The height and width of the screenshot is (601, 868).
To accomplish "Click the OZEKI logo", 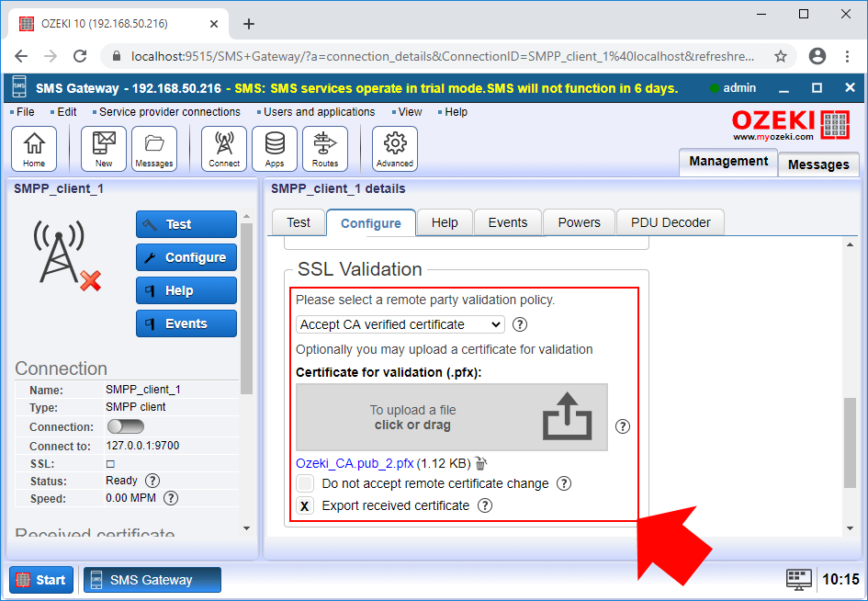I will pos(791,125).
